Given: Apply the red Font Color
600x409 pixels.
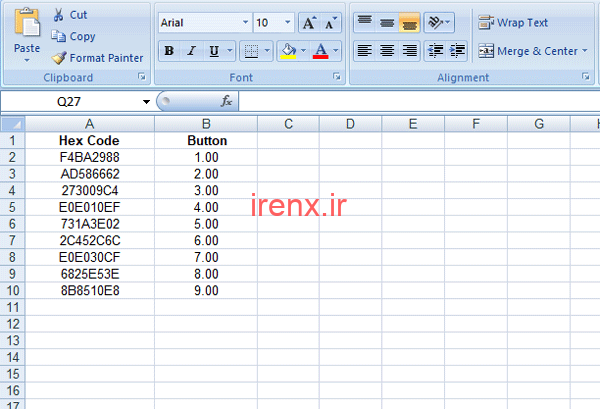Looking at the screenshot, I should pyautogui.click(x=320, y=50).
